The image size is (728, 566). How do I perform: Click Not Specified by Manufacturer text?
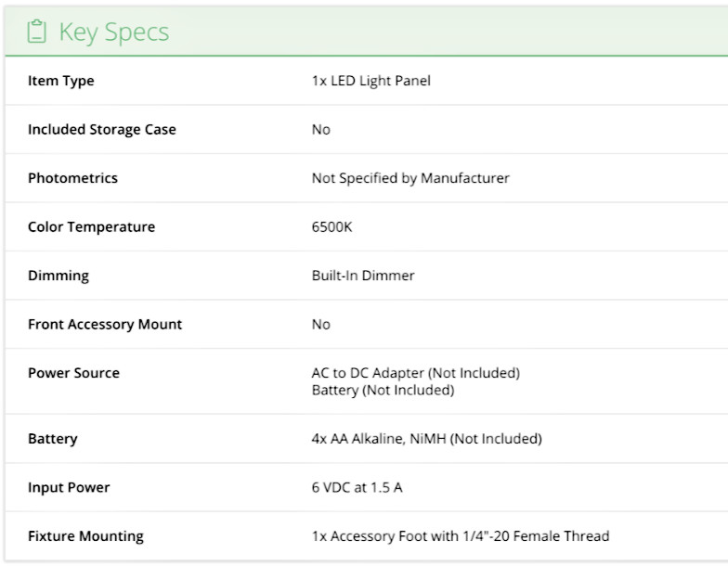click(x=410, y=178)
